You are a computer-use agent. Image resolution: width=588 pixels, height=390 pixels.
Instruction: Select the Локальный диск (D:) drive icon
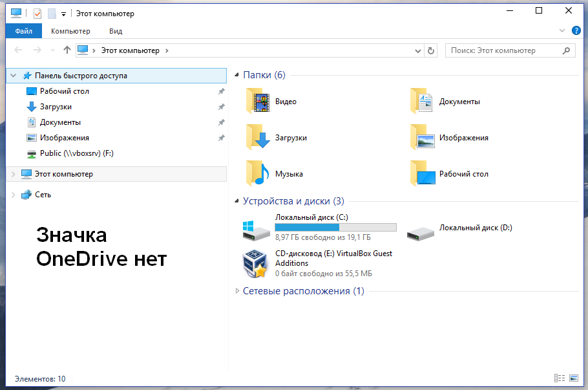click(421, 233)
